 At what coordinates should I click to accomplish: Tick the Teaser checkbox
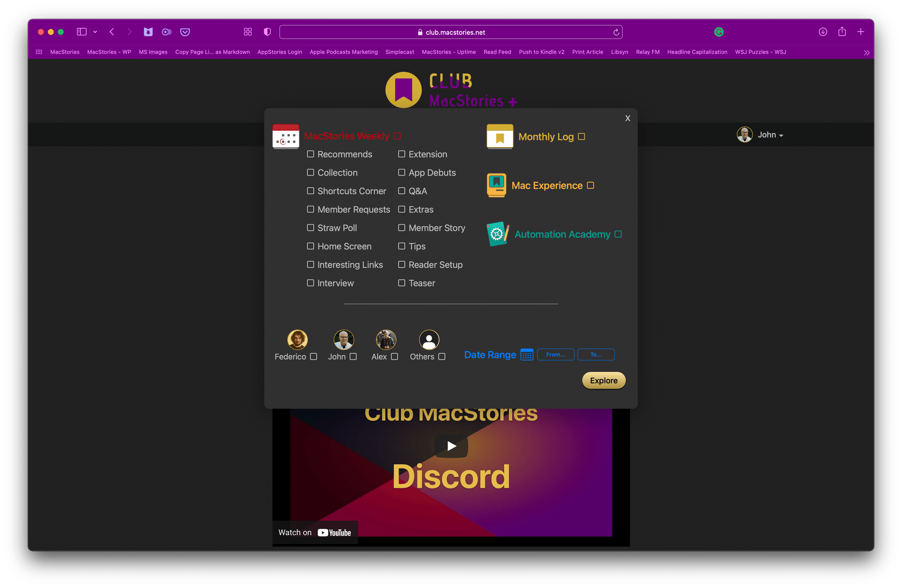402,283
